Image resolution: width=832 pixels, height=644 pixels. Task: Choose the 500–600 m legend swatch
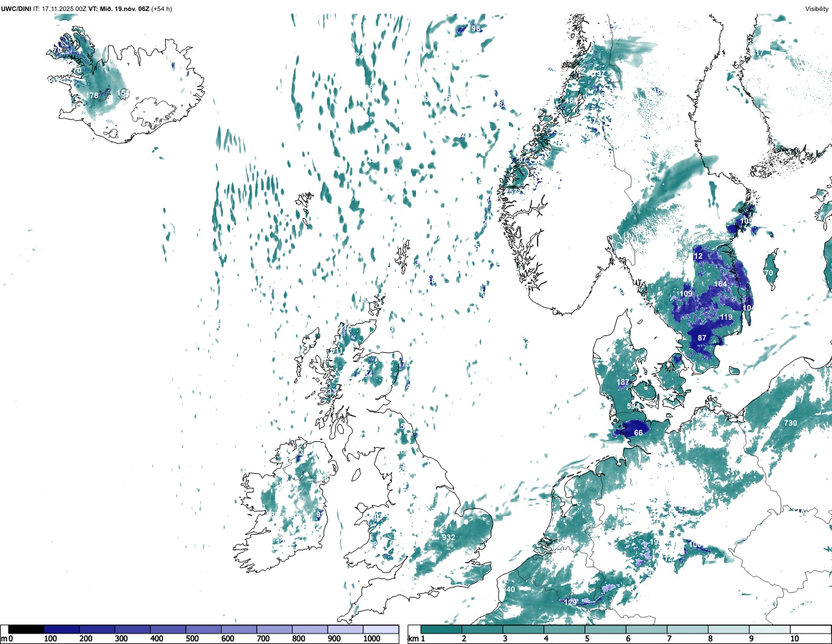203,629
